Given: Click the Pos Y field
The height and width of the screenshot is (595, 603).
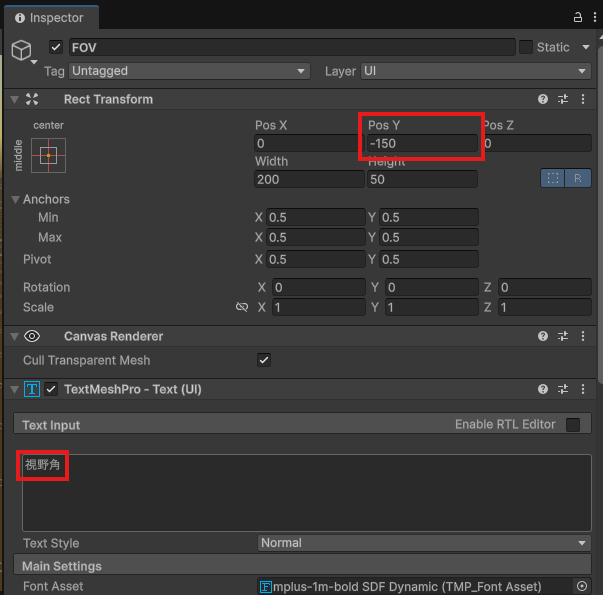Looking at the screenshot, I should (421, 144).
